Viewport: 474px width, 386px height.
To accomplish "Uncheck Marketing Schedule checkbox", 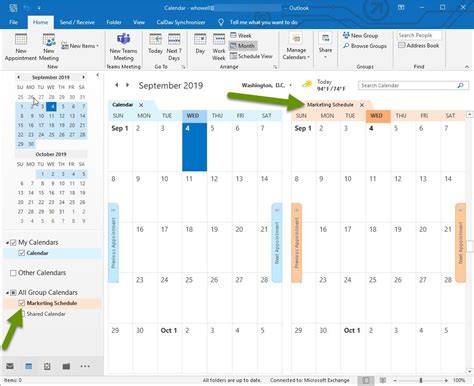I will [22, 303].
